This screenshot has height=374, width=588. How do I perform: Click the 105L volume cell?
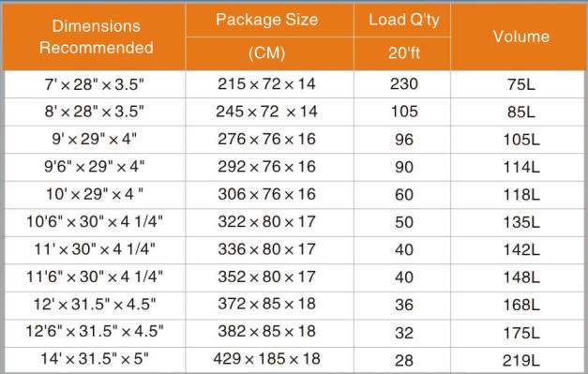(520, 140)
